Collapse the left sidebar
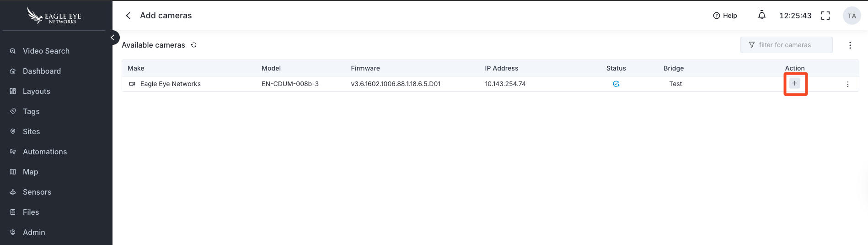This screenshot has height=245, width=868. click(x=113, y=38)
